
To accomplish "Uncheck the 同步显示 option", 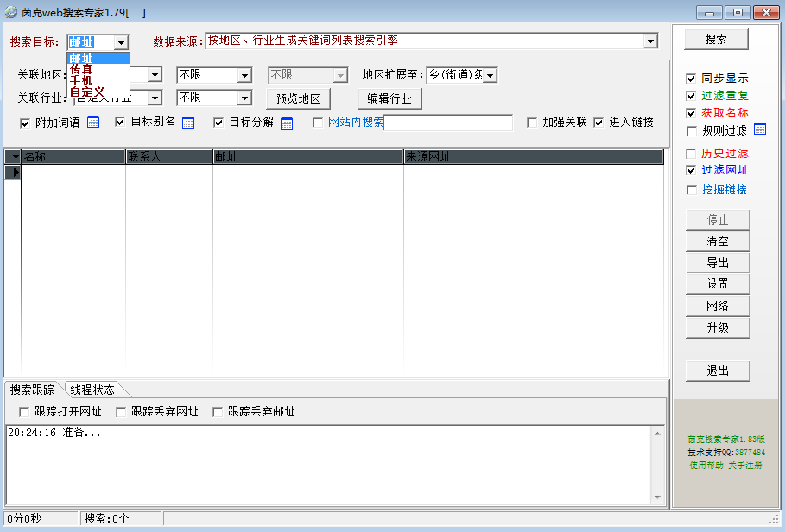I will [x=691, y=79].
